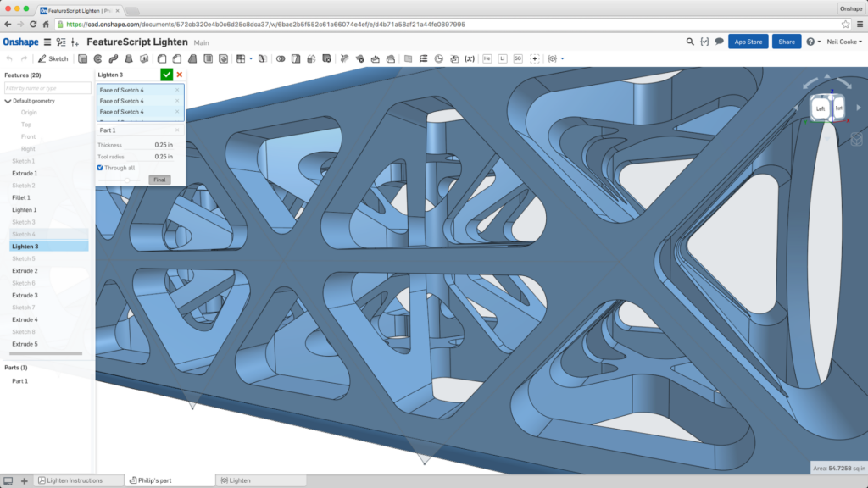Select the Plane tool icon

[x=408, y=58]
